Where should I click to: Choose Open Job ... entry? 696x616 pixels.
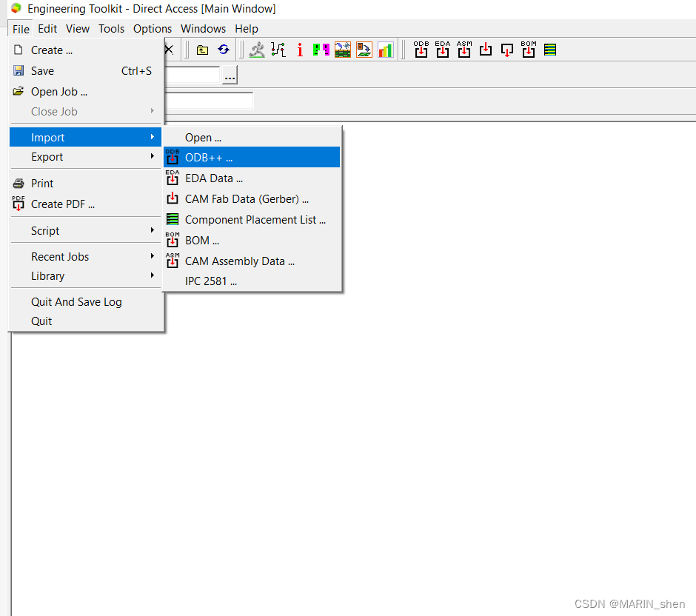click(x=87, y=91)
